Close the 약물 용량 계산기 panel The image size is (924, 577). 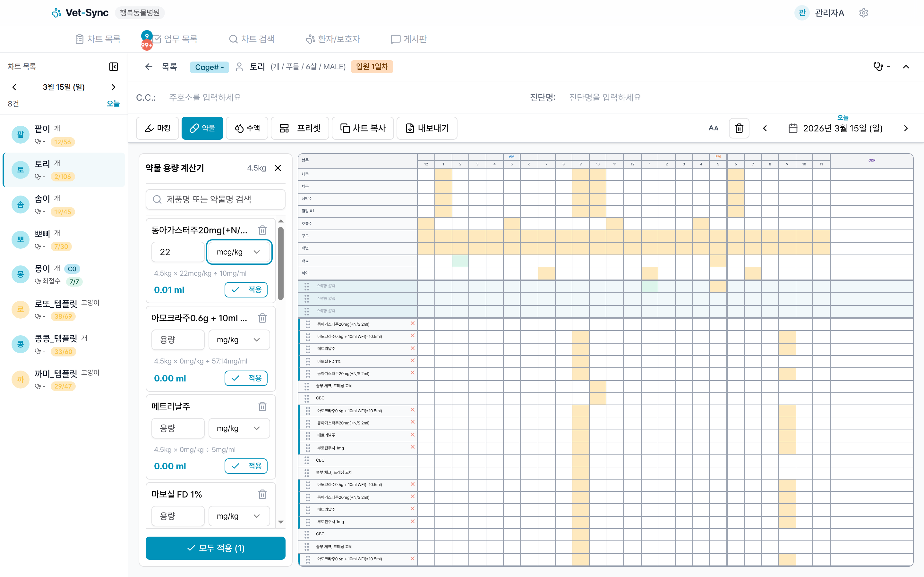tap(278, 168)
